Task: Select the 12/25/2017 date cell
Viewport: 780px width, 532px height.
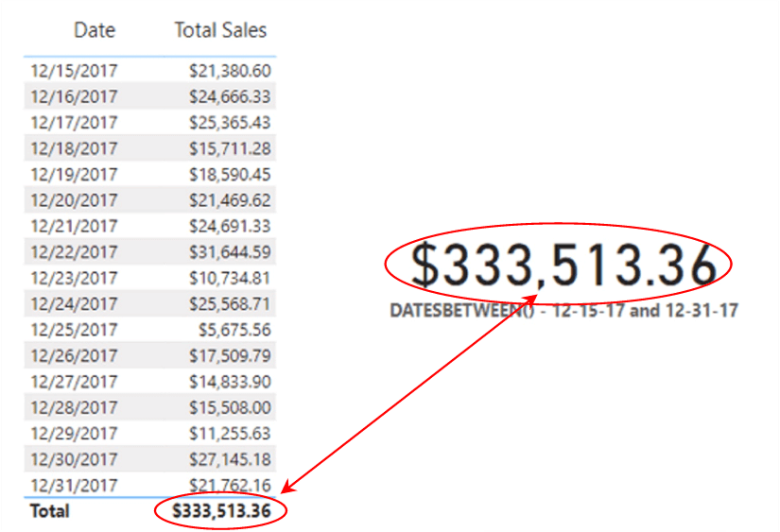Action: click(74, 330)
